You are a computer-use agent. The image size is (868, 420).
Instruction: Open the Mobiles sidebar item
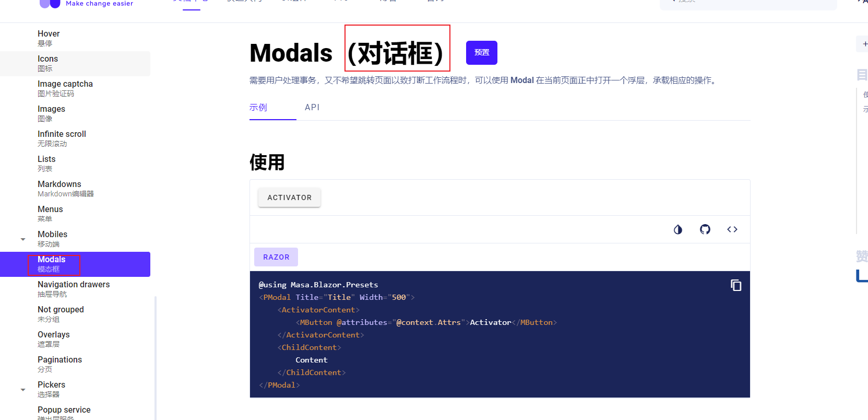click(x=75, y=239)
